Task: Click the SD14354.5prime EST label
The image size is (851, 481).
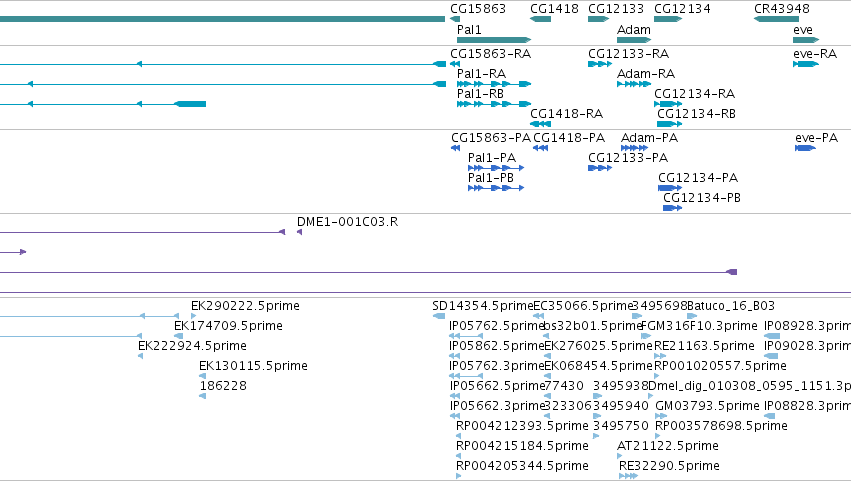Action: point(482,306)
